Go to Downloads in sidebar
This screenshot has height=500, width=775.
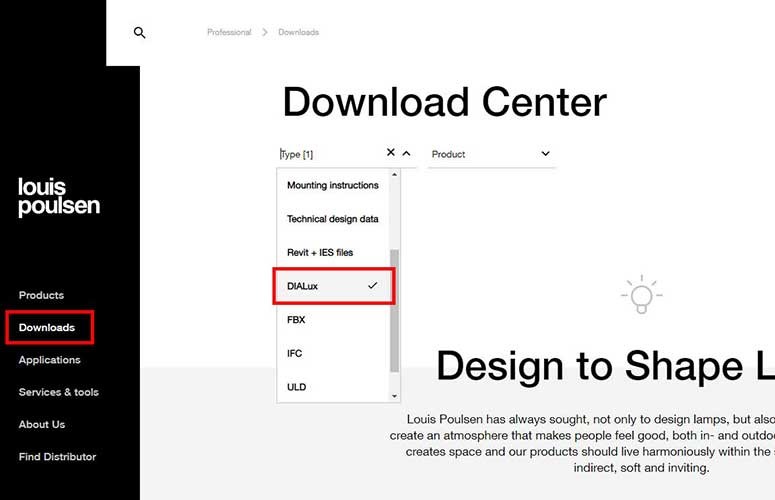47,327
